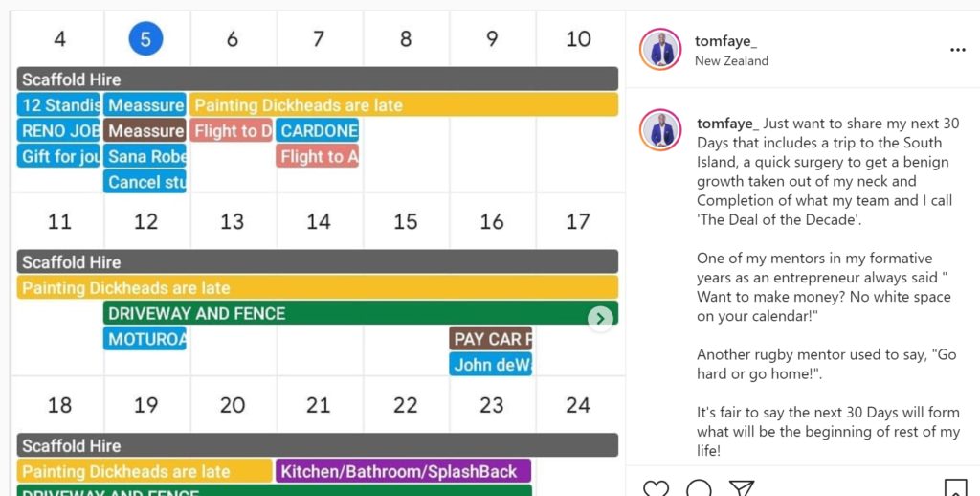
Task: Open tomfaye_ username in post header
Action: [x=725, y=41]
